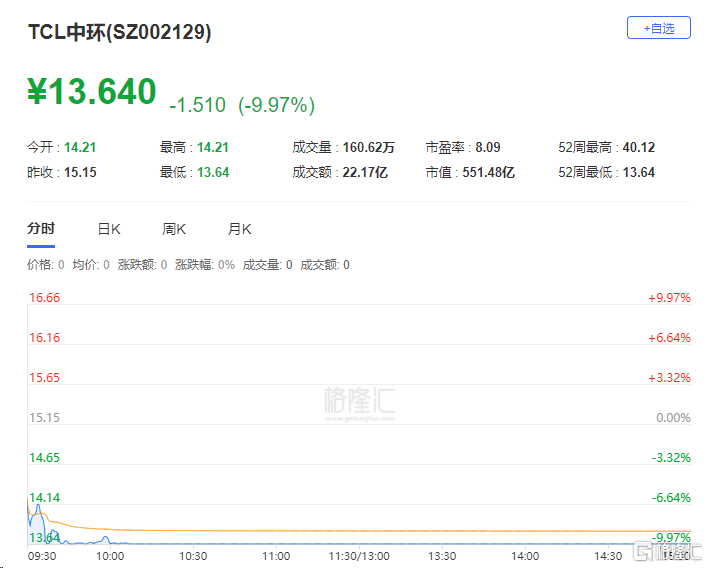Screen dimensions: 708x568
Task: Click the 14.14 price axis label
Action: point(44,498)
